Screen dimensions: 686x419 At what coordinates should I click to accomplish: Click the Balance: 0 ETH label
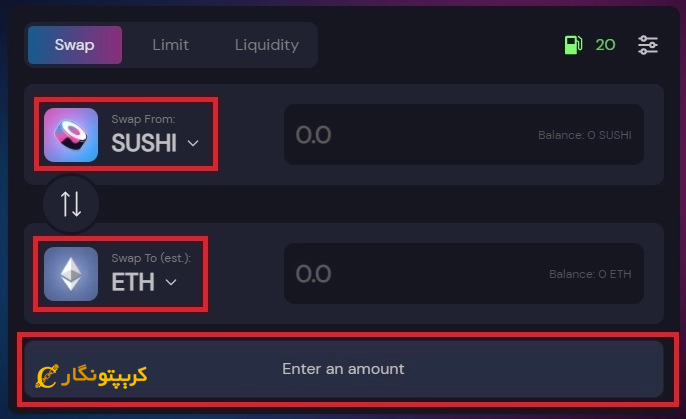[x=590, y=274]
